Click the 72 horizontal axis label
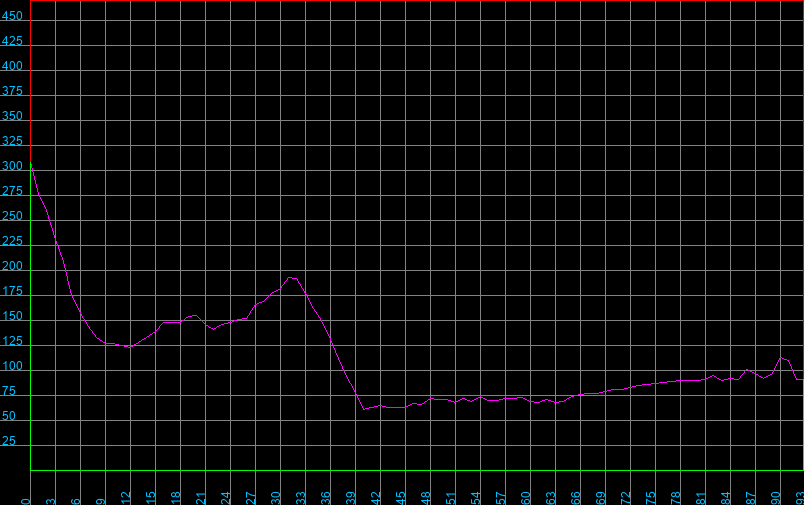Image resolution: width=804 pixels, height=505 pixels. (x=626, y=498)
